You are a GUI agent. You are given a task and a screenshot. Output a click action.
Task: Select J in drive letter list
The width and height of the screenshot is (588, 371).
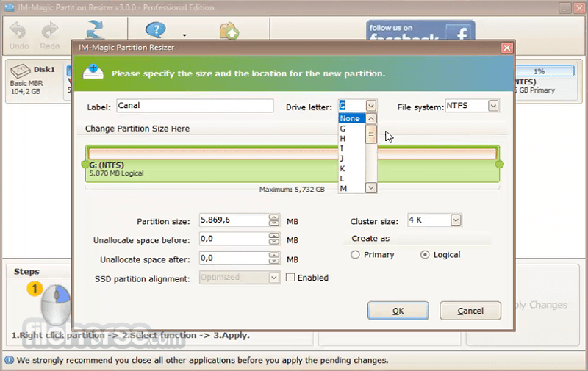pos(352,159)
